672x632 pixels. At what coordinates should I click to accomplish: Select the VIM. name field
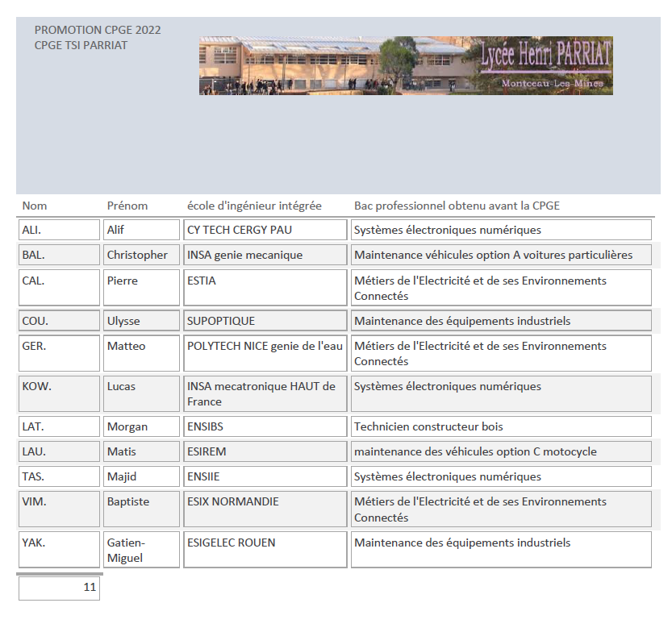[59, 509]
